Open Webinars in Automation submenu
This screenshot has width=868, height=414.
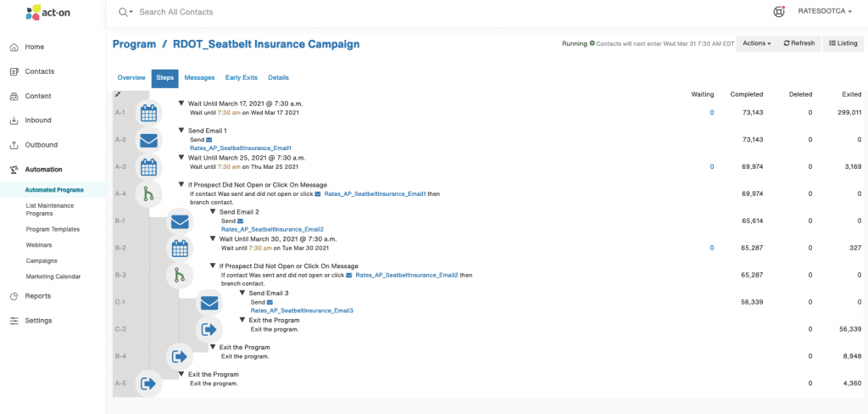coord(38,244)
